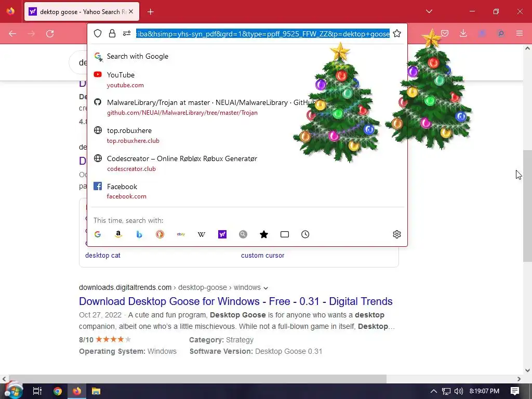The width and height of the screenshot is (532, 399).
Task: Close the dektop goose tab
Action: [x=131, y=11]
